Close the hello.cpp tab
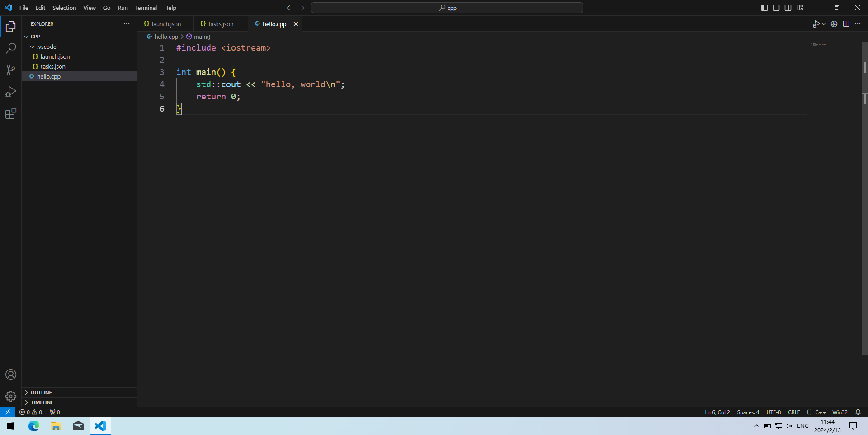868x435 pixels. tap(296, 24)
